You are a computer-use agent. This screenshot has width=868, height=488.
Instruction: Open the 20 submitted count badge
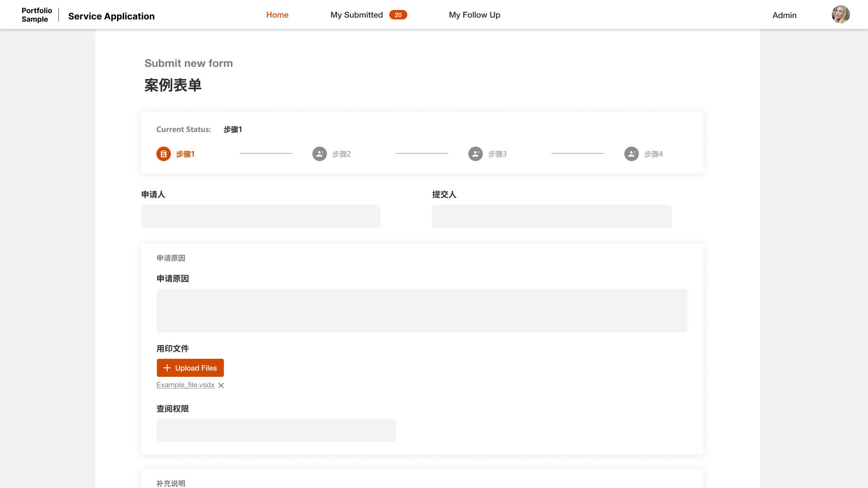click(398, 15)
